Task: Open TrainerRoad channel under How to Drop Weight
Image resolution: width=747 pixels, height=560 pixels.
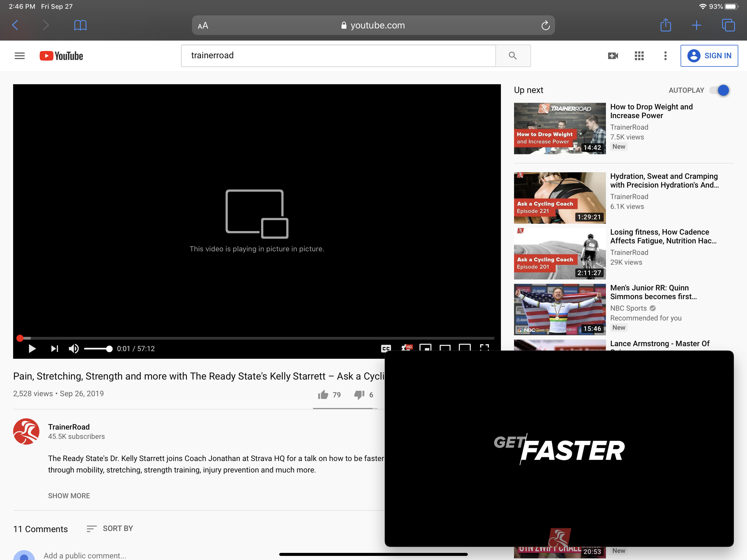Action: point(629,127)
